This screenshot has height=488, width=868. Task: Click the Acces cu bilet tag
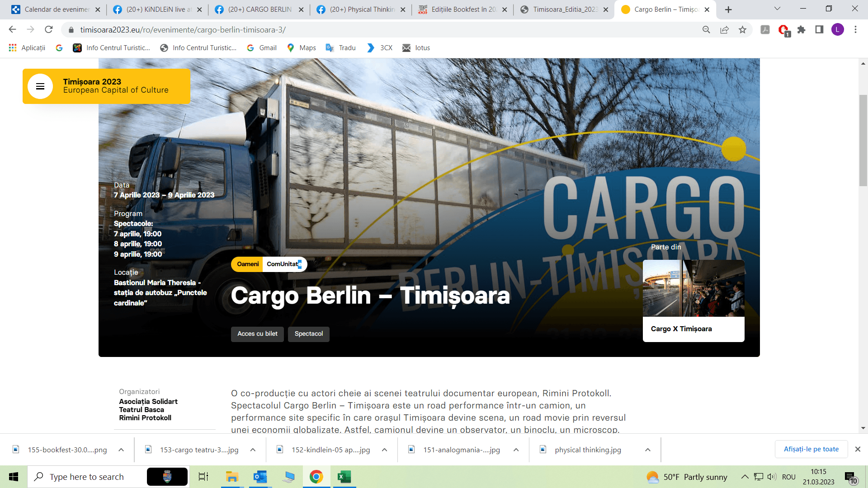[x=257, y=334]
